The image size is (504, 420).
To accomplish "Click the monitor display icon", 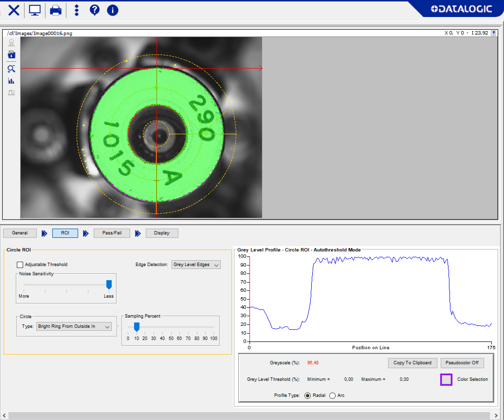I will click(35, 10).
